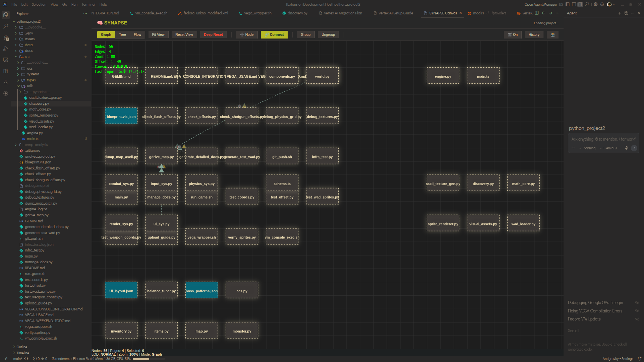Viewport: 644px width, 362px height.
Task: Open agent conversation history clock icon
Action: 626,13
